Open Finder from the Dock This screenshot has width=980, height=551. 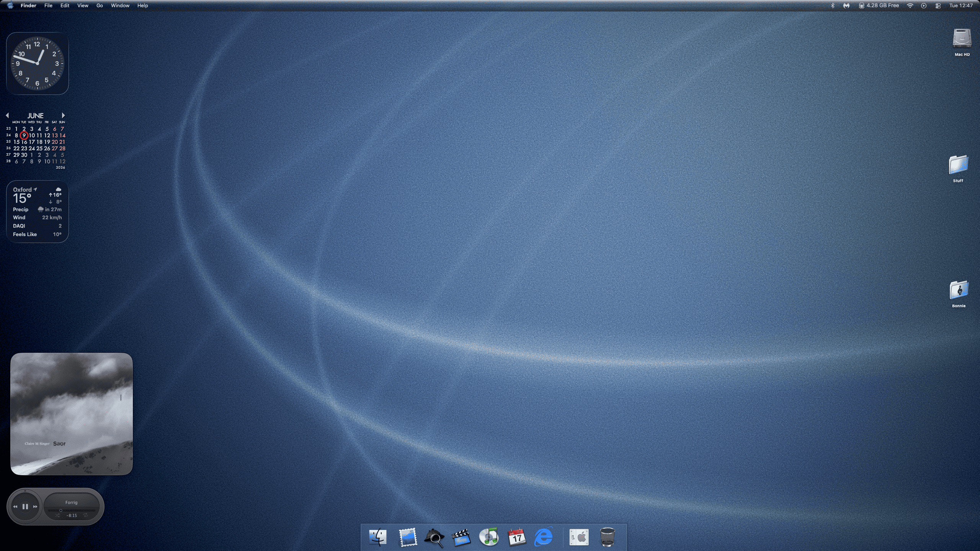(378, 537)
